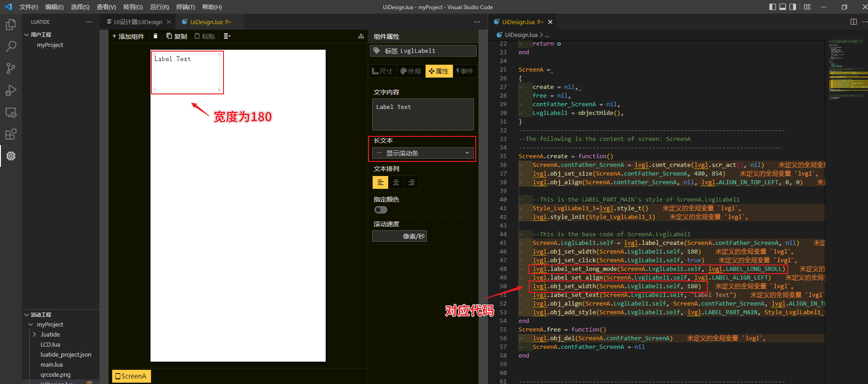The height and width of the screenshot is (384, 868).
Task: Split the editor to the right
Action: 853,22
